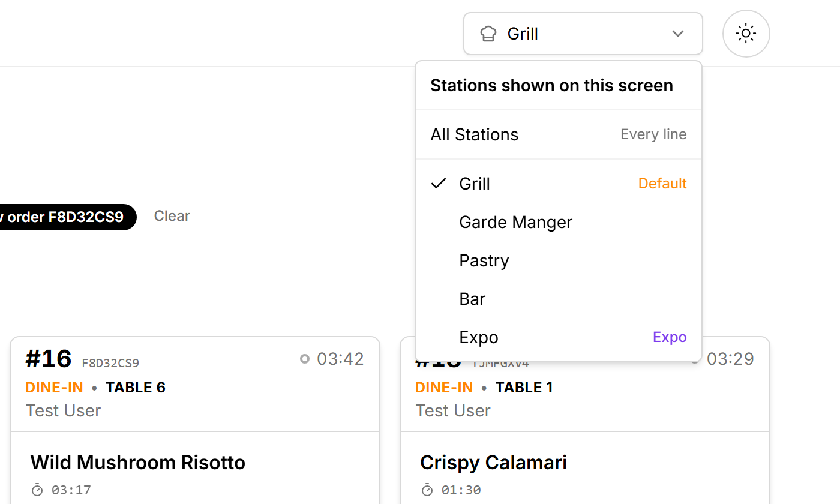Toggle the light/dark theme sun button
Image resolution: width=840 pixels, height=504 pixels.
coord(746,34)
